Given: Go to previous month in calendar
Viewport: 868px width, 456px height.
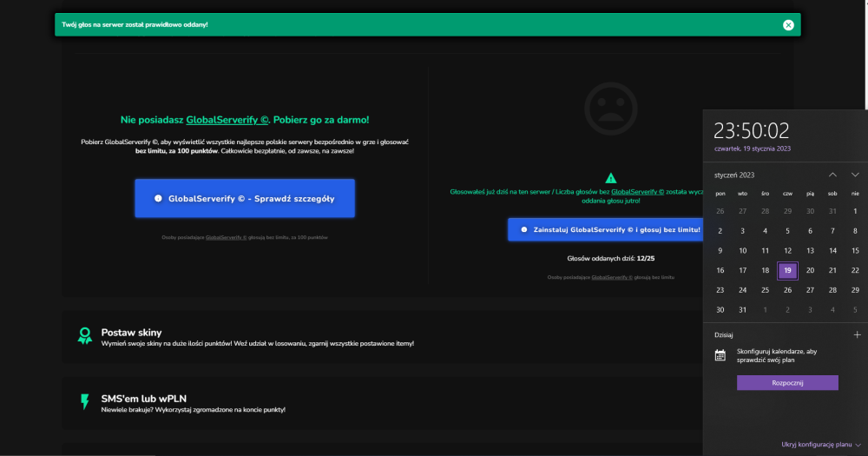Looking at the screenshot, I should 832,175.
